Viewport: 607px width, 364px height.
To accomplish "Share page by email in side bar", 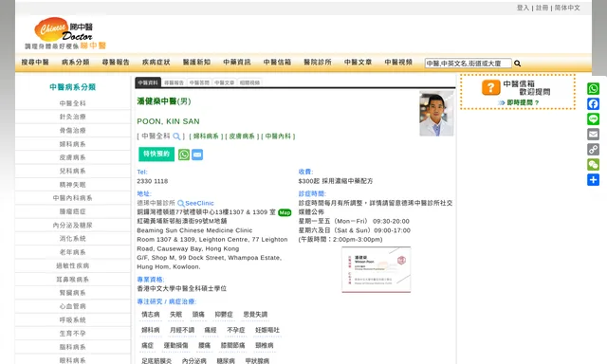I will [593, 135].
